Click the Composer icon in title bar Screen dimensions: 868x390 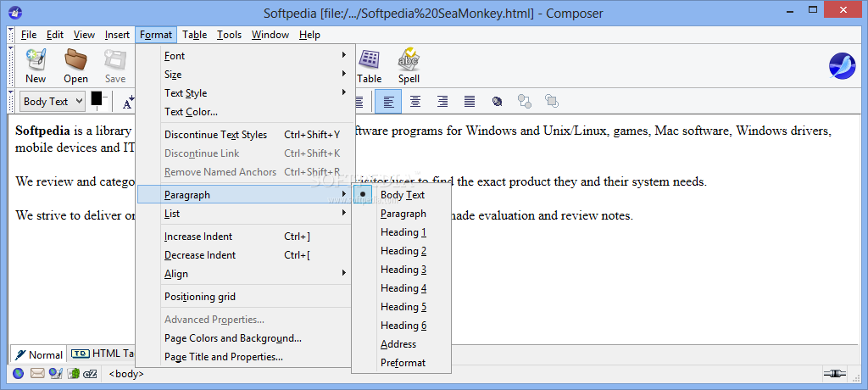click(16, 12)
